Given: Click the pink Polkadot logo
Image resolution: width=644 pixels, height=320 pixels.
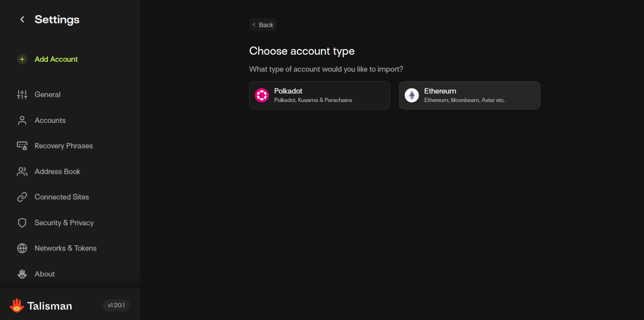Looking at the screenshot, I should click(262, 95).
